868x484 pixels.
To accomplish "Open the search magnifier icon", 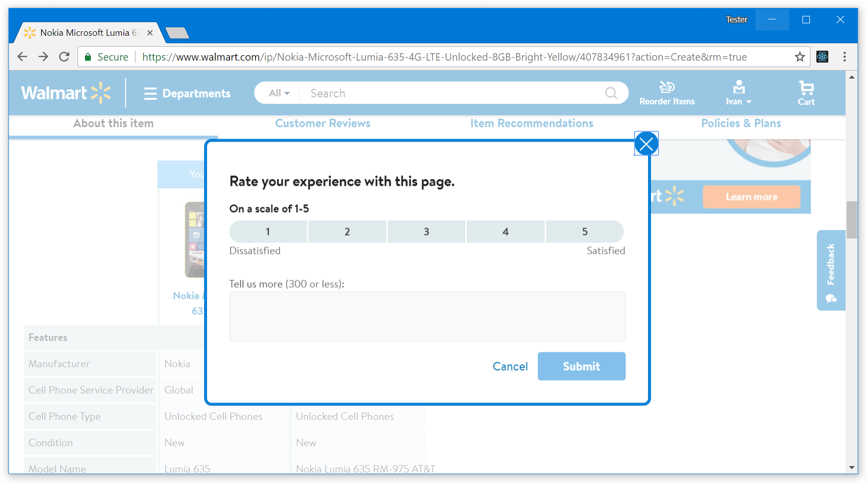I will pos(611,93).
